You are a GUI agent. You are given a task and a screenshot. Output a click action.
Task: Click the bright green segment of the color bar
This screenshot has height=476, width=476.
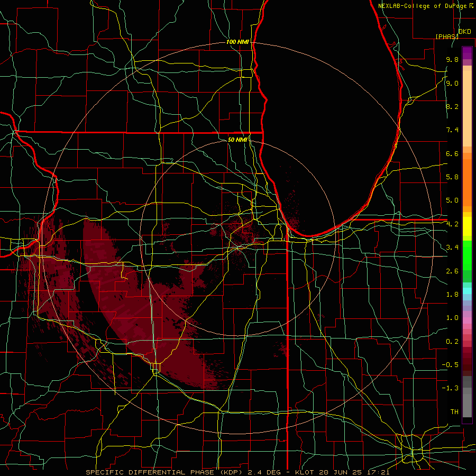coord(467,255)
